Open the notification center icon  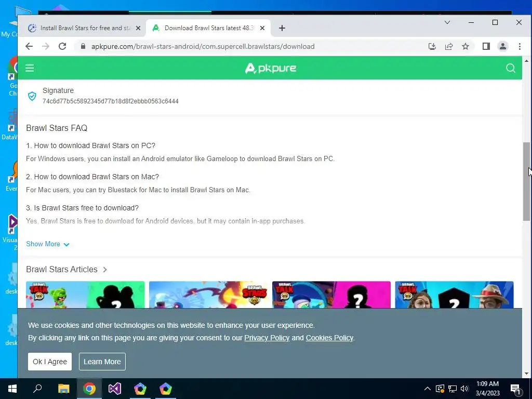click(x=515, y=389)
